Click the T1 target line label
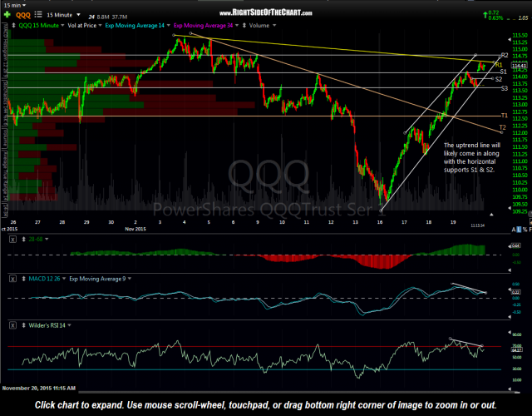This screenshot has width=532, height=416. pos(505,116)
